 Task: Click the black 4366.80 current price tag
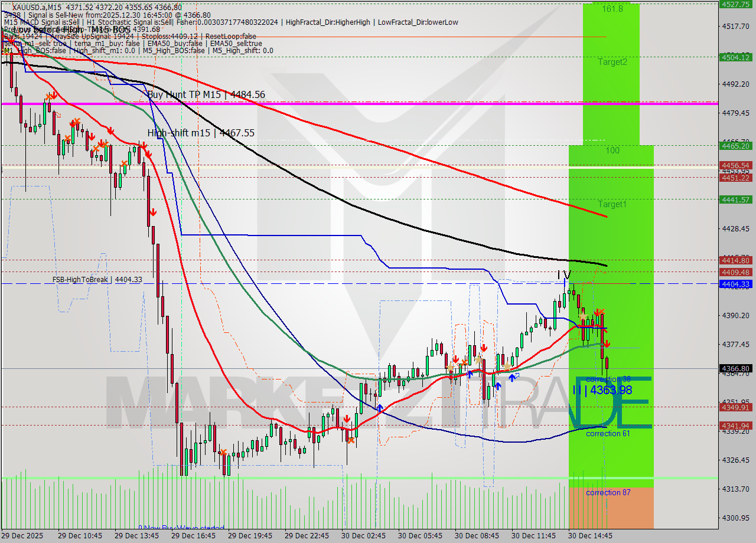click(735, 368)
